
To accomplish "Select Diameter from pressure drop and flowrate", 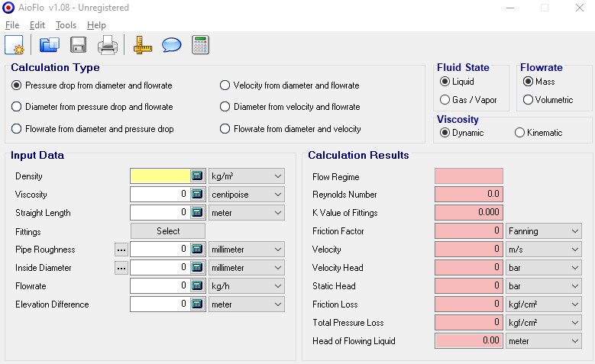I will [17, 107].
